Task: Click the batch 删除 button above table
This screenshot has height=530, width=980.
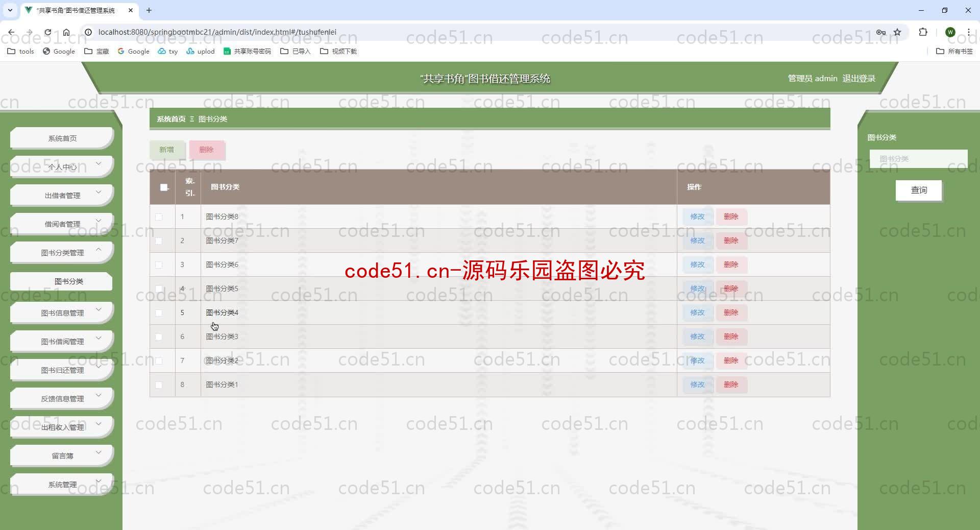Action: (206, 150)
